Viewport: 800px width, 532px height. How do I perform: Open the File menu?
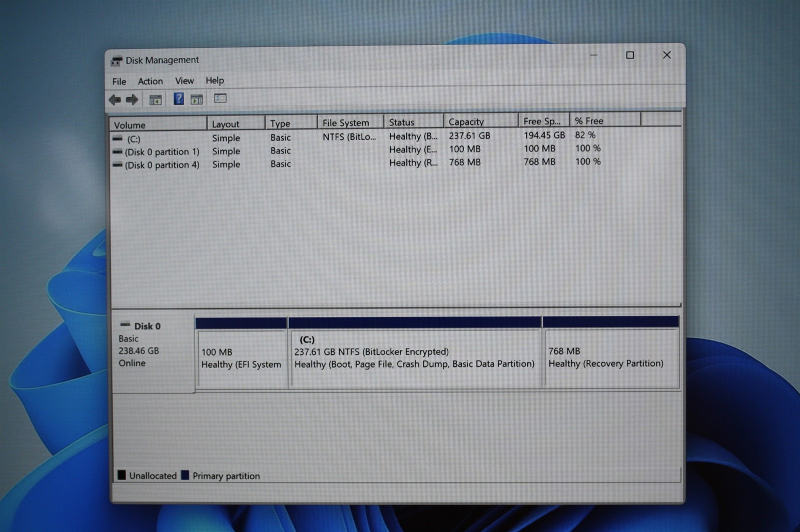point(119,81)
